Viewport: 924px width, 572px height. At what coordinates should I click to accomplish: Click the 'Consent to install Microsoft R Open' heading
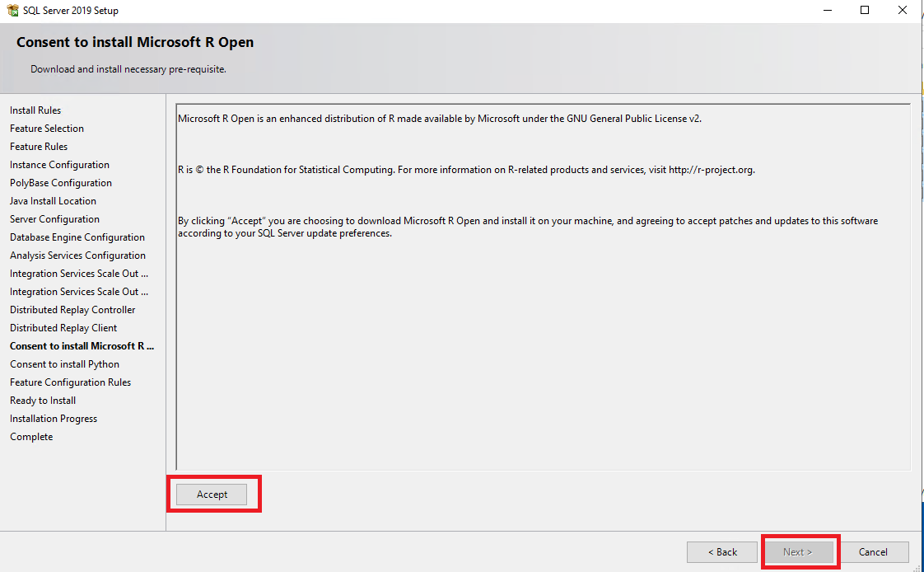pyautogui.click(x=135, y=43)
